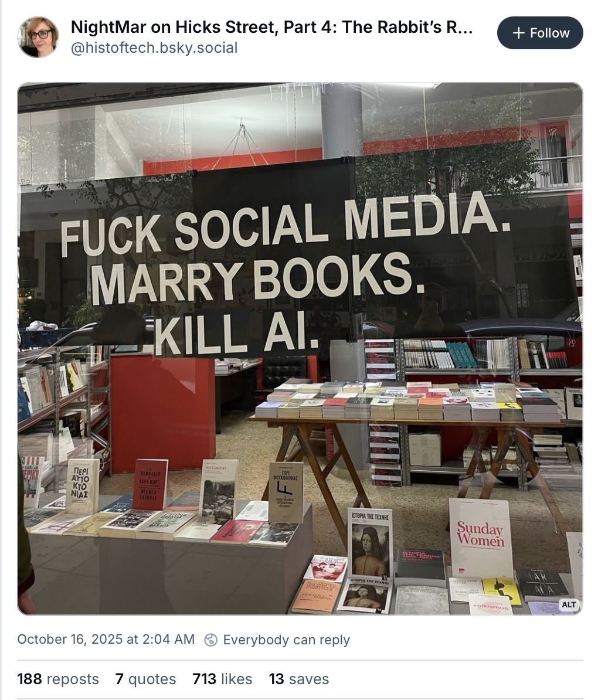598x700 pixels.
Task: Click the plus icon in Follow button
Action: (518, 33)
